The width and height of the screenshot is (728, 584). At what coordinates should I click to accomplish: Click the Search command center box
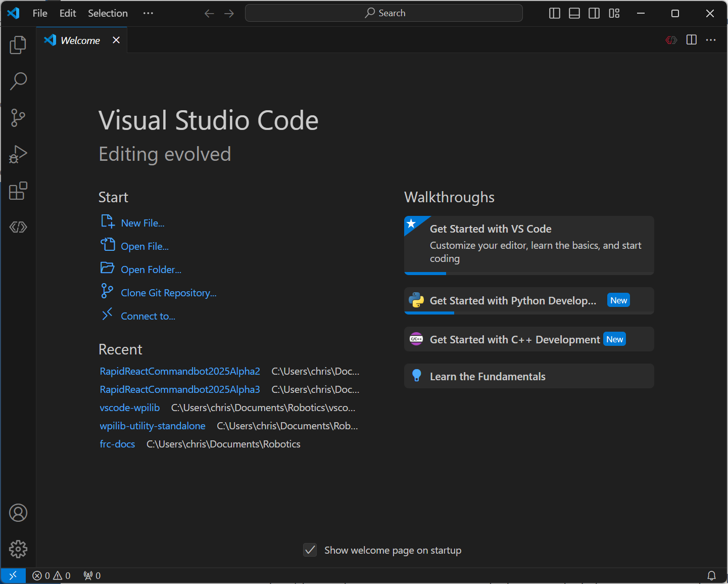tap(383, 13)
